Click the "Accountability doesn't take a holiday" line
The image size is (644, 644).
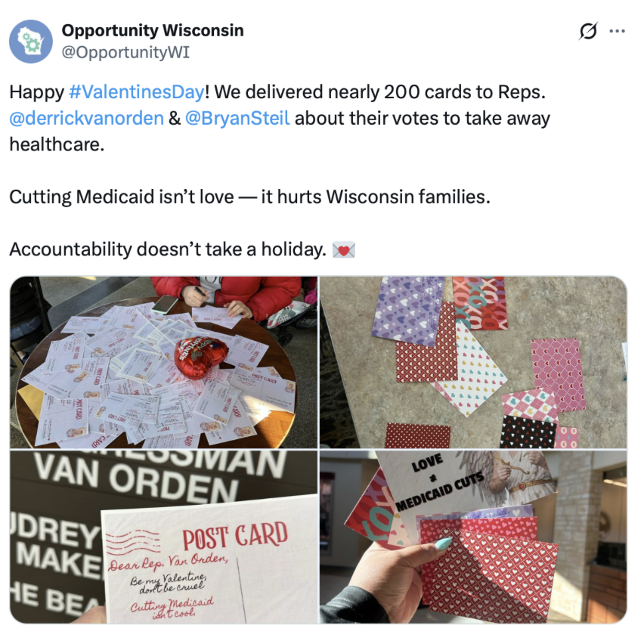coord(168,249)
